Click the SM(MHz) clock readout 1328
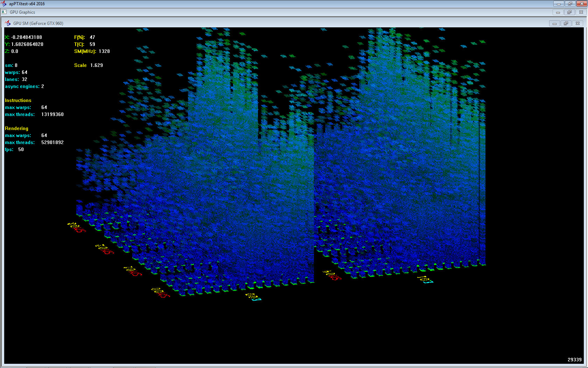This screenshot has height=368, width=588. 104,51
